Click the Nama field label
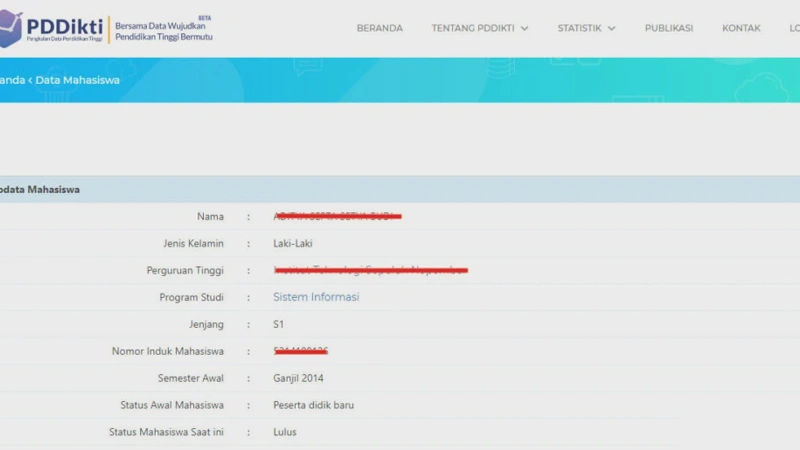Screen dimensions: 800x450 click(x=210, y=216)
